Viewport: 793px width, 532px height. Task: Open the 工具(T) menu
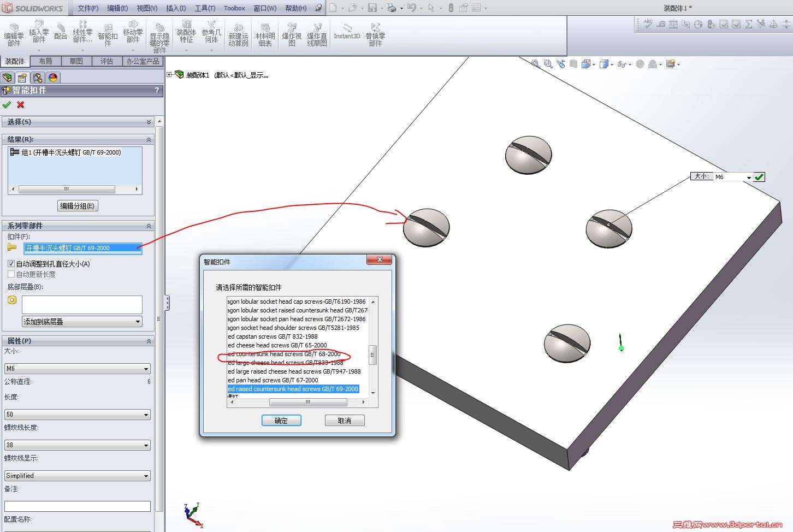click(205, 8)
